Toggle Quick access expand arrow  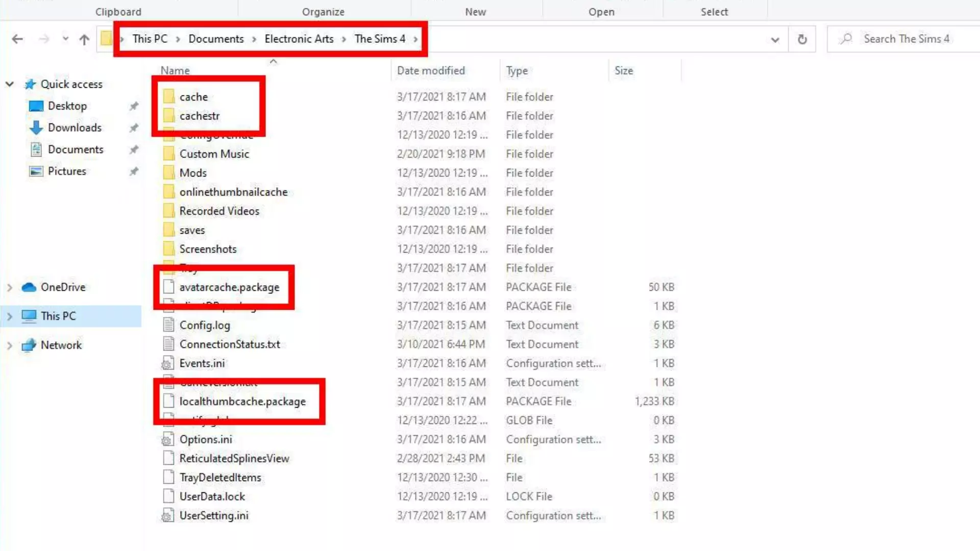pos(10,84)
